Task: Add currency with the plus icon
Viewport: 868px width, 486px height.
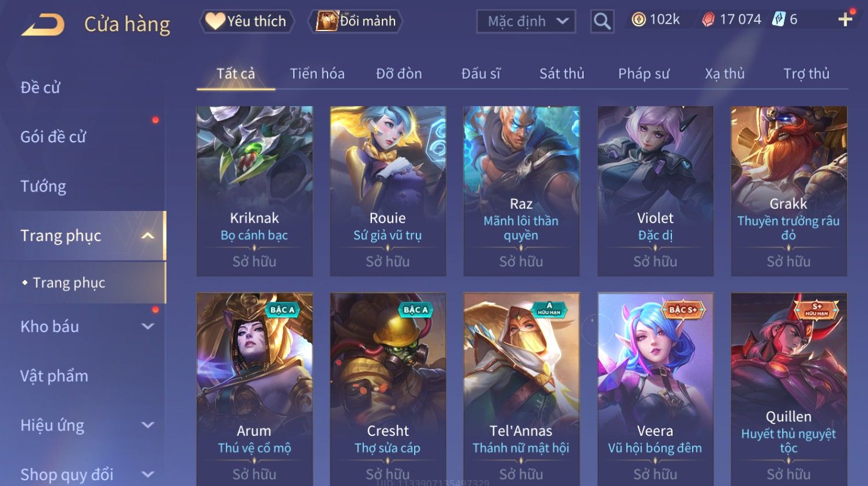Action: 845,20
